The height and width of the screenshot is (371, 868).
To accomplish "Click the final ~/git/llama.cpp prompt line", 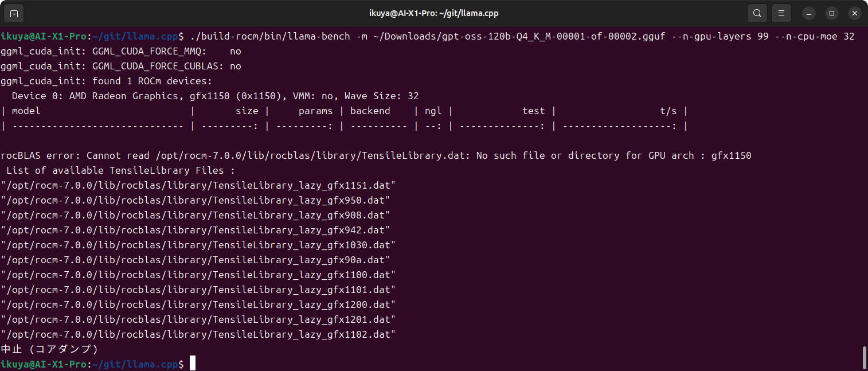I will [x=92, y=362].
